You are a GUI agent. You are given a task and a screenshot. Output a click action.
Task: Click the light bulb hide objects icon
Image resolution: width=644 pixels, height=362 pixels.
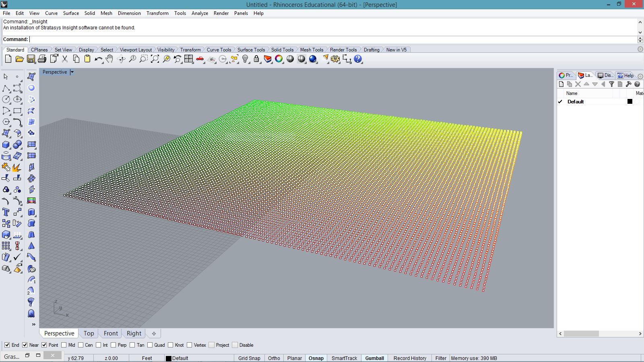pyautogui.click(x=245, y=59)
